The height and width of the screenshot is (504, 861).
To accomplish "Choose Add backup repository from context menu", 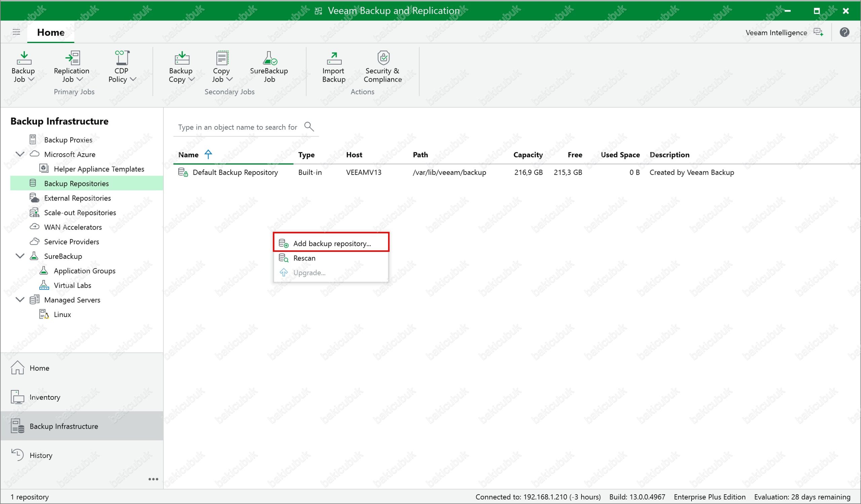I will point(331,243).
